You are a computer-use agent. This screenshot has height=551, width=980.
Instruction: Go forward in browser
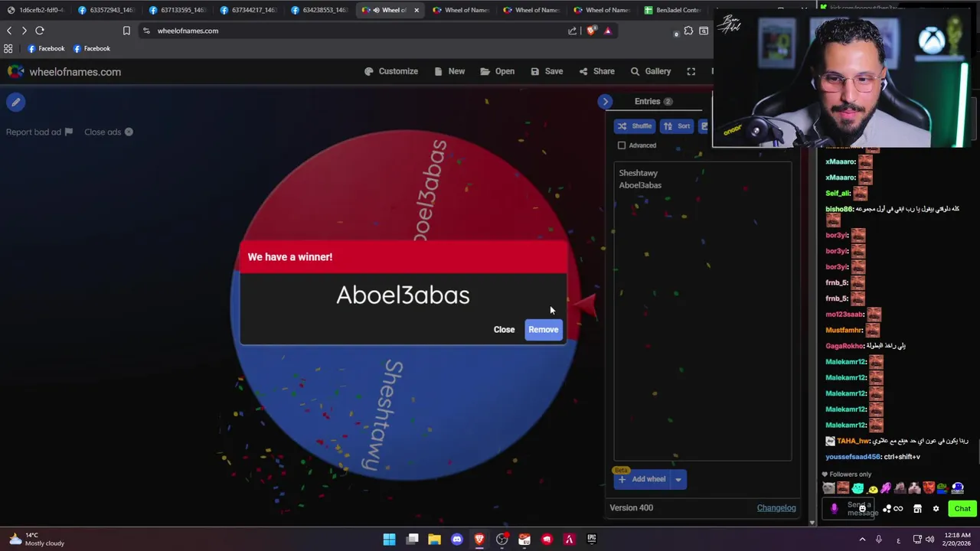click(24, 31)
